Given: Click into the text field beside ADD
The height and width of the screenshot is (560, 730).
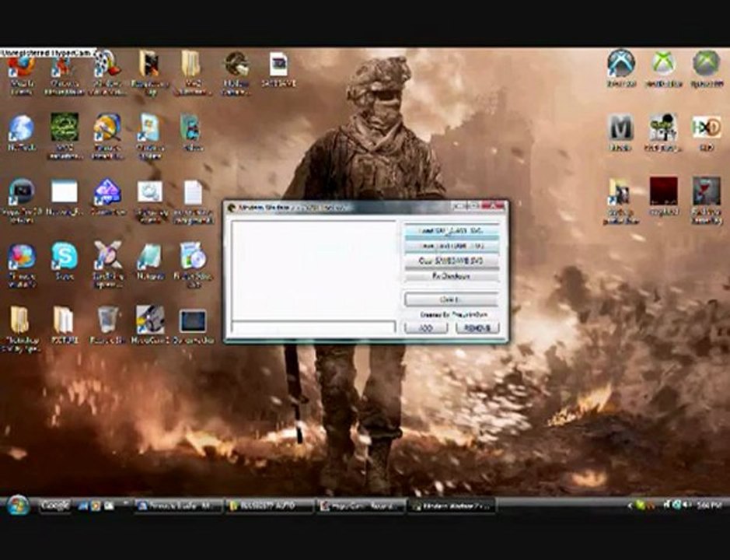Looking at the screenshot, I should (x=314, y=327).
